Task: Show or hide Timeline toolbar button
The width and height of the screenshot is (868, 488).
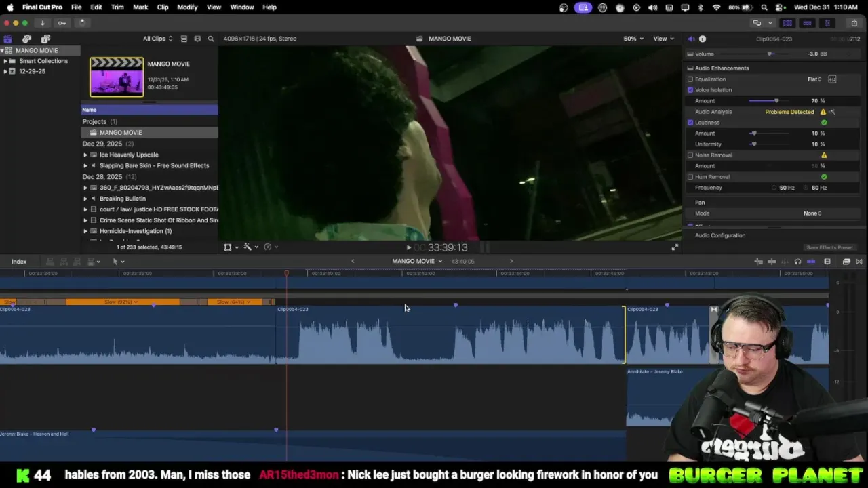Action: 807,22
